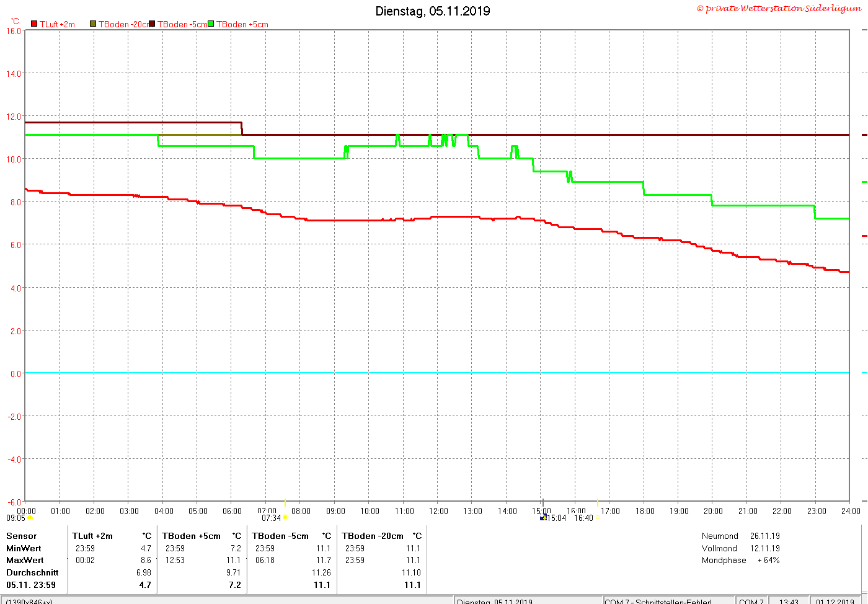The width and height of the screenshot is (868, 604).
Task: Click the Dienstag, 05.11.2019 chart title
Action: [433, 11]
